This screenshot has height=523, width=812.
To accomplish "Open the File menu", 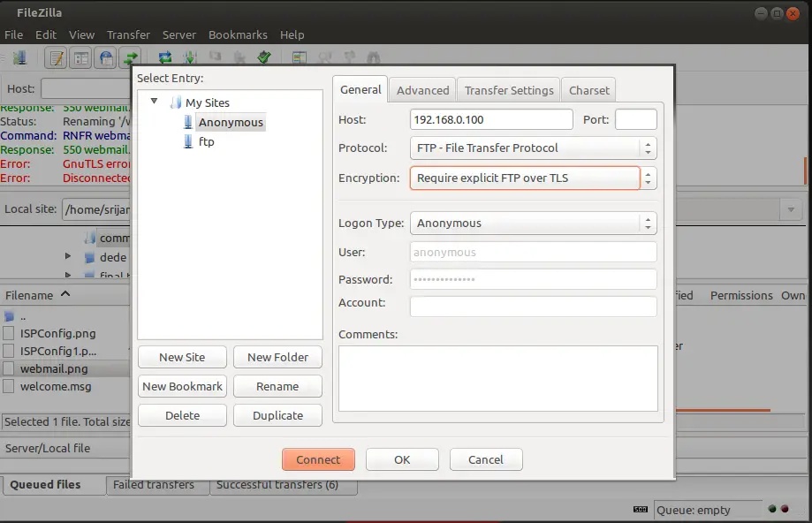I will [x=13, y=34].
